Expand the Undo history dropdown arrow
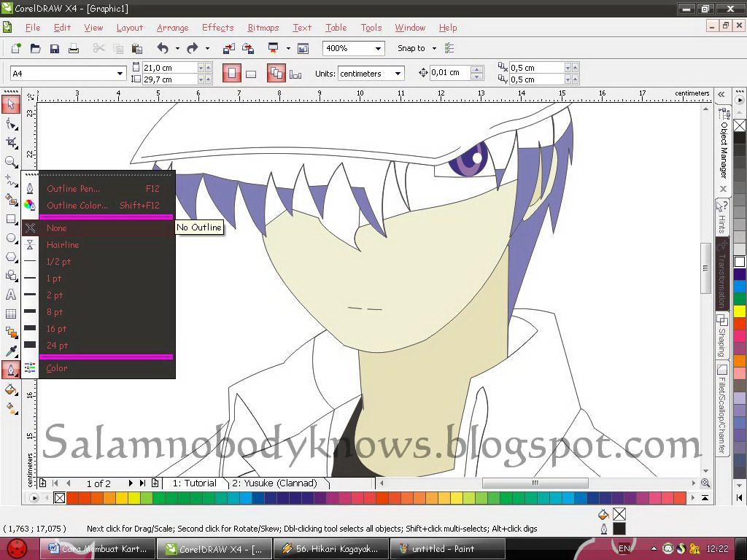 pos(177,48)
